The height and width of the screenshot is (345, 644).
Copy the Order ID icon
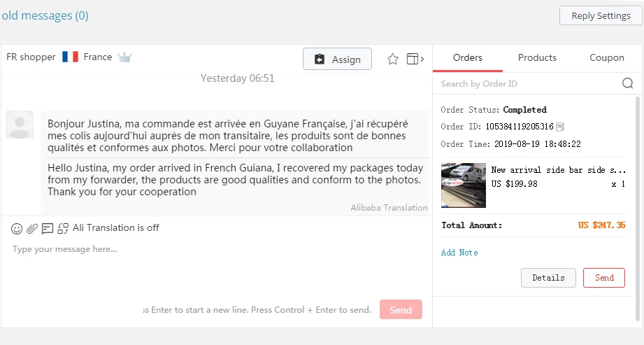point(560,127)
